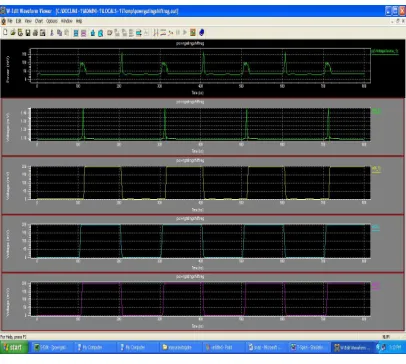Click the Print toolbar icon

click(35, 32)
